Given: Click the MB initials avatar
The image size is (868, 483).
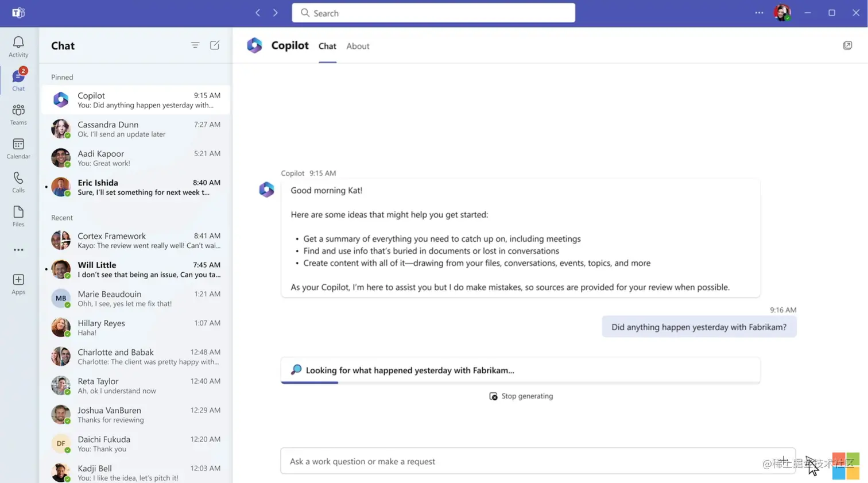Looking at the screenshot, I should click(x=61, y=298).
